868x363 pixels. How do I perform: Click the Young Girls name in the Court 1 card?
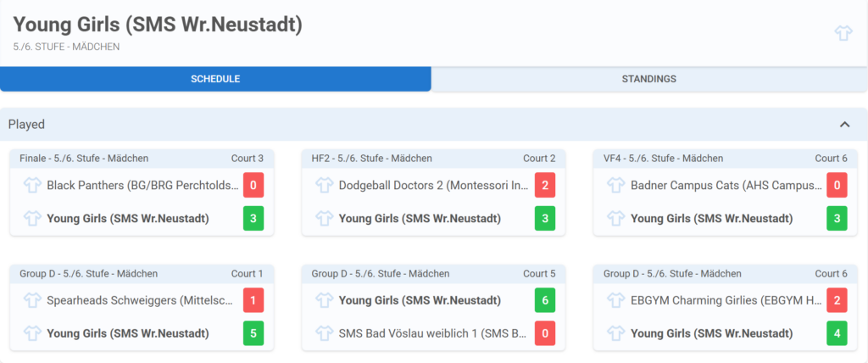coord(128,333)
